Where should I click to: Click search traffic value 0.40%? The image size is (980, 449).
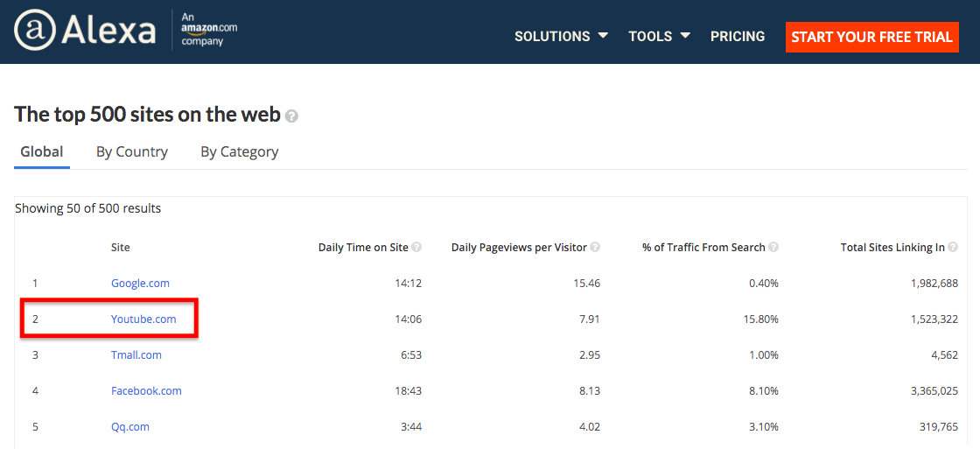(763, 284)
